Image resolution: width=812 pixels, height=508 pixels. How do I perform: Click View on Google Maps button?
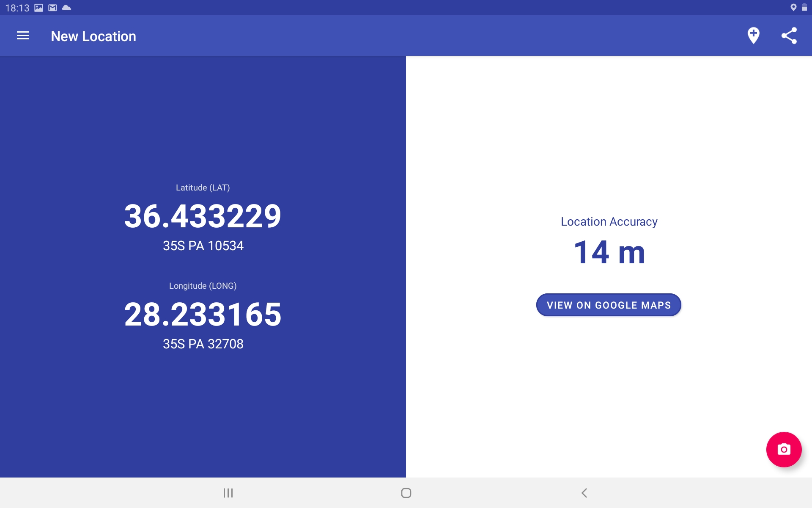click(x=609, y=305)
